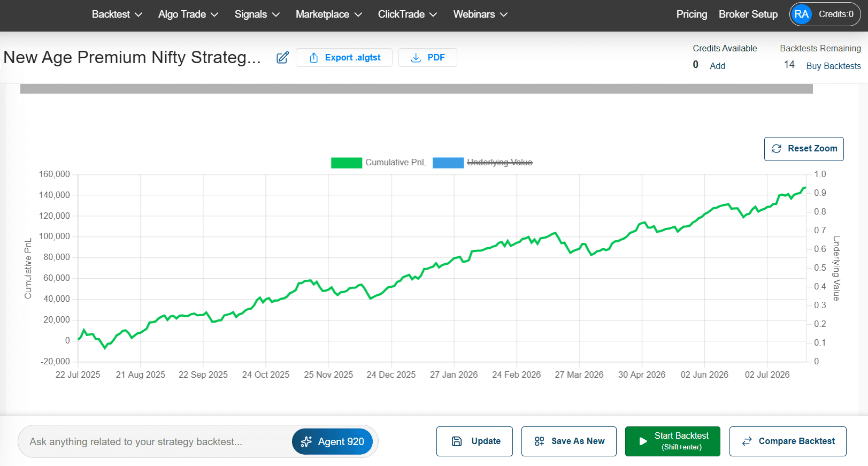
Task: Click the strategy title New Age Premium Nifty
Action: tap(132, 57)
